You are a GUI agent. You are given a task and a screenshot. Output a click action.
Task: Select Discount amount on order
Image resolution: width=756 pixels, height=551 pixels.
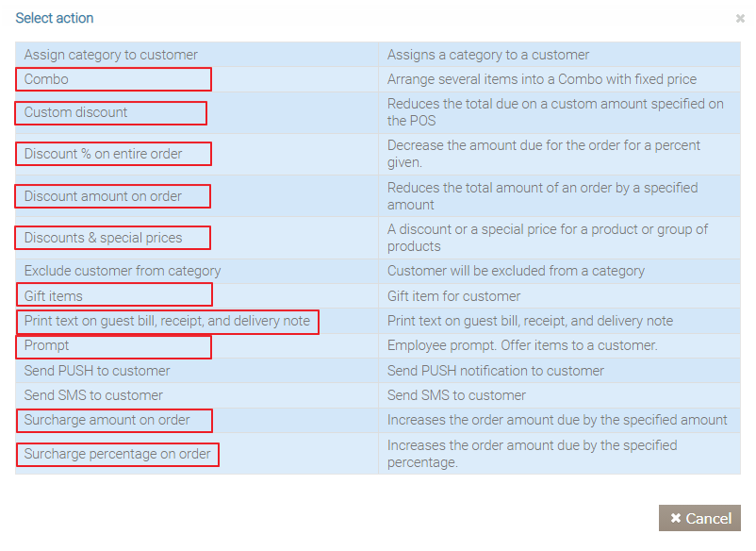(x=104, y=196)
